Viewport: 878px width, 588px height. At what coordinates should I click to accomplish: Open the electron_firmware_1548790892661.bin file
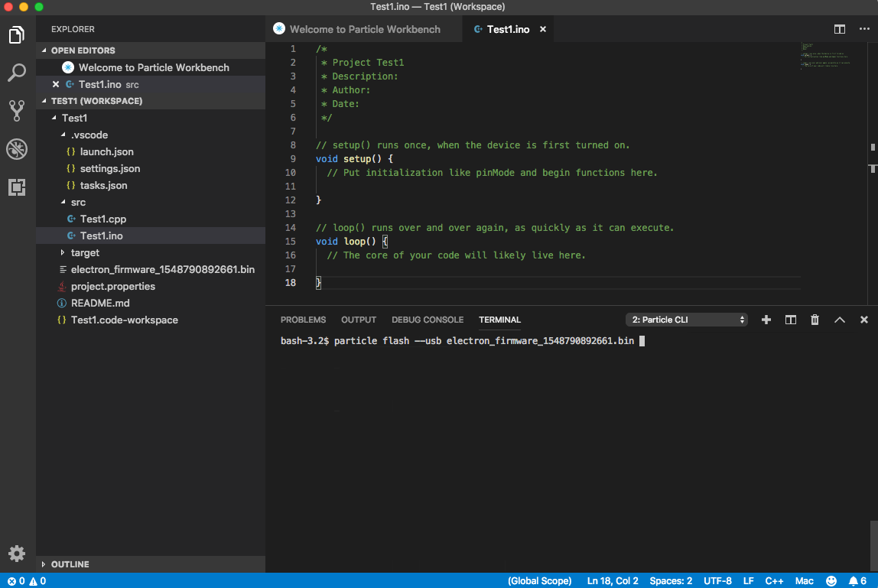(x=151, y=269)
